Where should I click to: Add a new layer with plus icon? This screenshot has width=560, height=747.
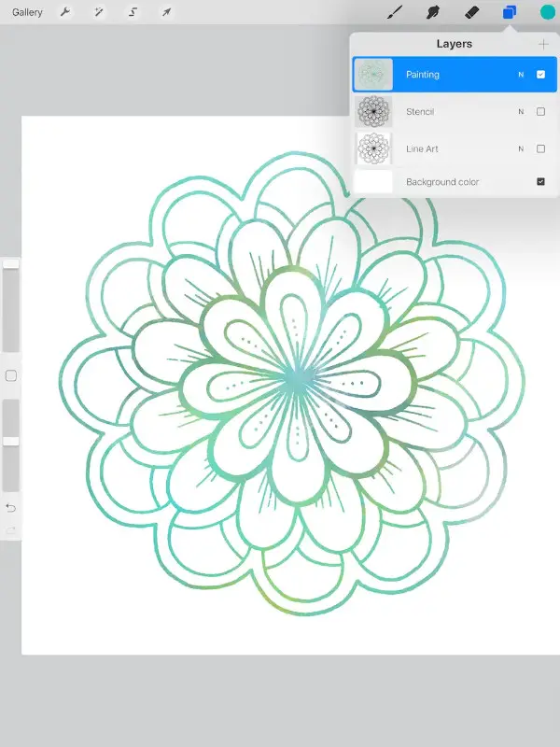[543, 44]
